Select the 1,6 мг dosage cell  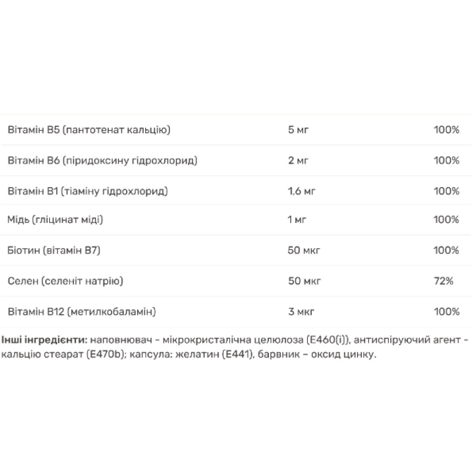pyautogui.click(x=301, y=191)
